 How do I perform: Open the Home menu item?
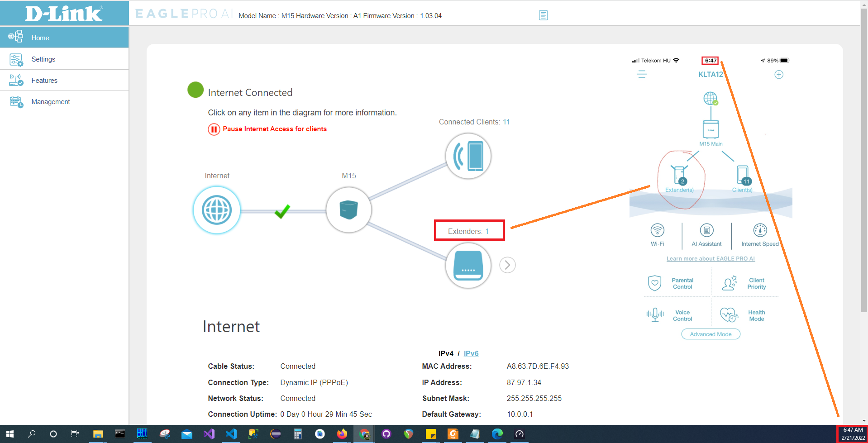click(64, 38)
